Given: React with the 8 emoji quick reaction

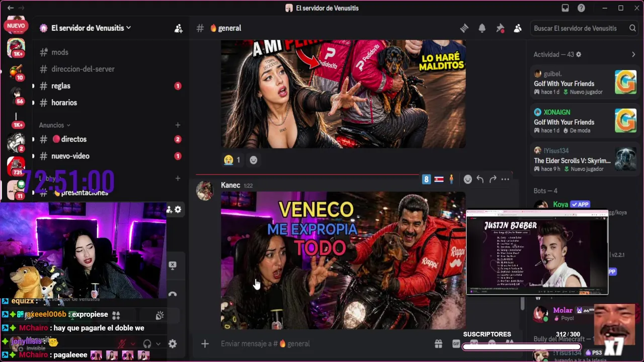Looking at the screenshot, I should 426,179.
